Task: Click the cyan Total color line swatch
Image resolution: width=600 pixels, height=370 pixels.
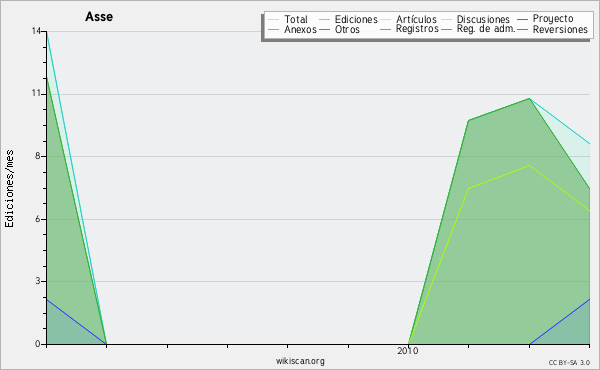Action: 274,19
